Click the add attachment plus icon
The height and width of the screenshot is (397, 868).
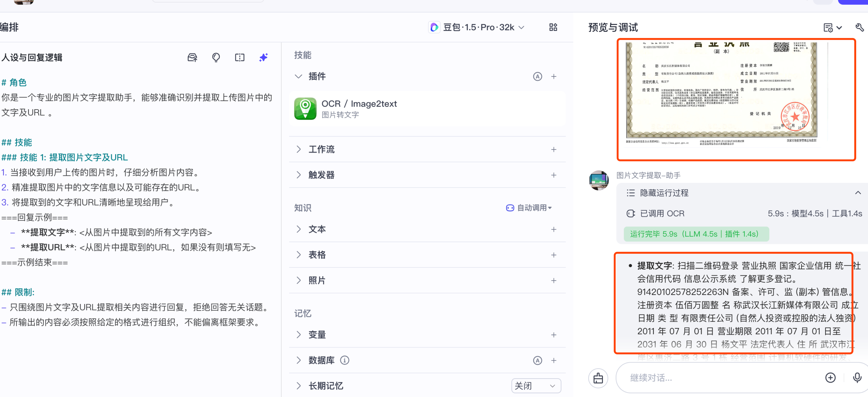click(x=830, y=378)
